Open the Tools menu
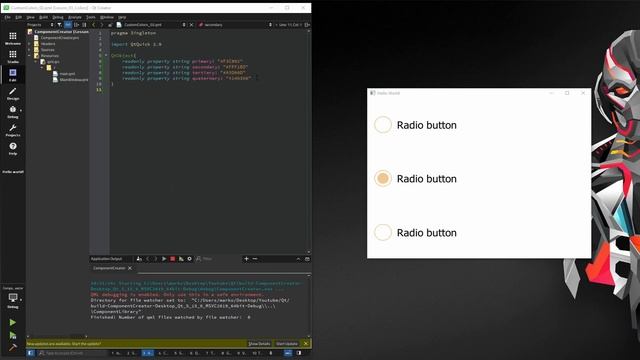This screenshot has height=360, width=640. pos(91,17)
